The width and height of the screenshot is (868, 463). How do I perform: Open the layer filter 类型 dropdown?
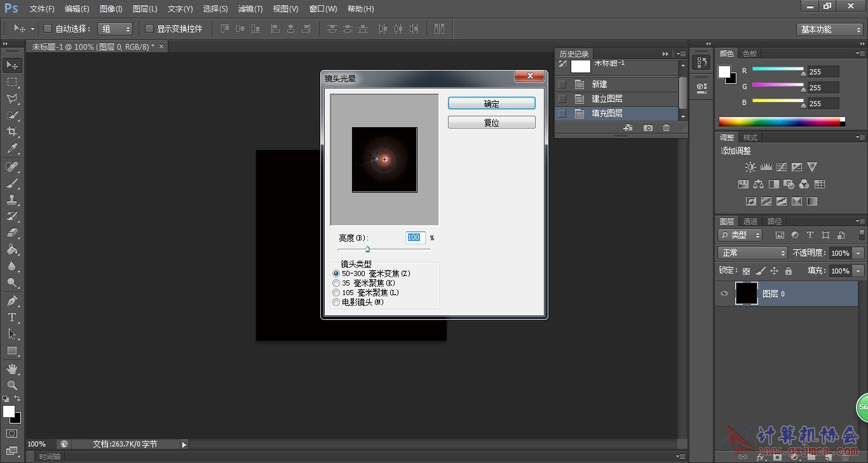coord(740,235)
